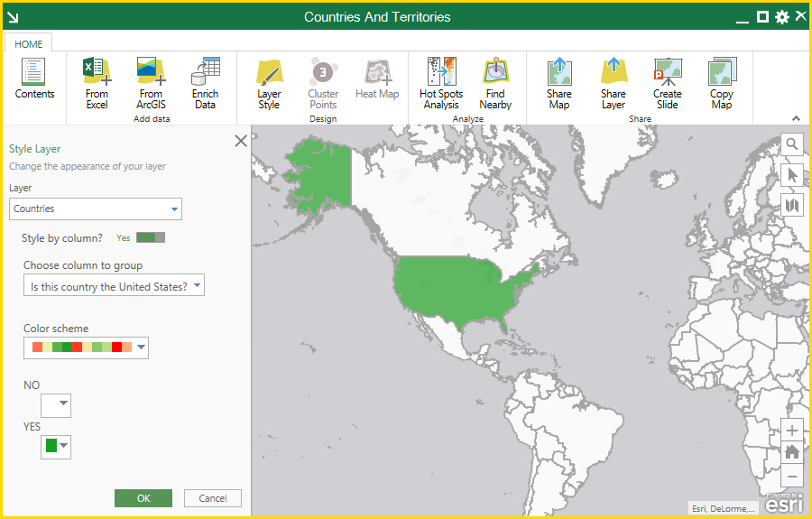Add data From Excel
This screenshot has height=519, width=812.
click(x=97, y=71)
